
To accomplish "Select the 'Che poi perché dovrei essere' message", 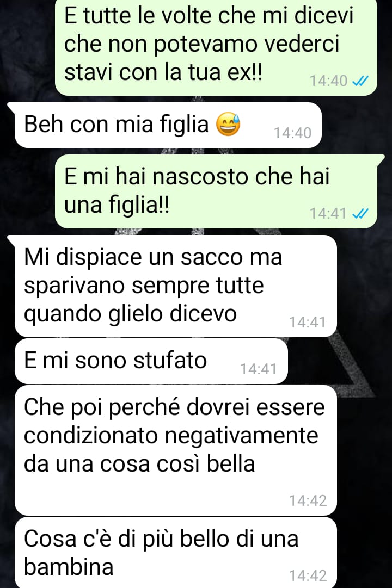I will pyautogui.click(x=175, y=450).
